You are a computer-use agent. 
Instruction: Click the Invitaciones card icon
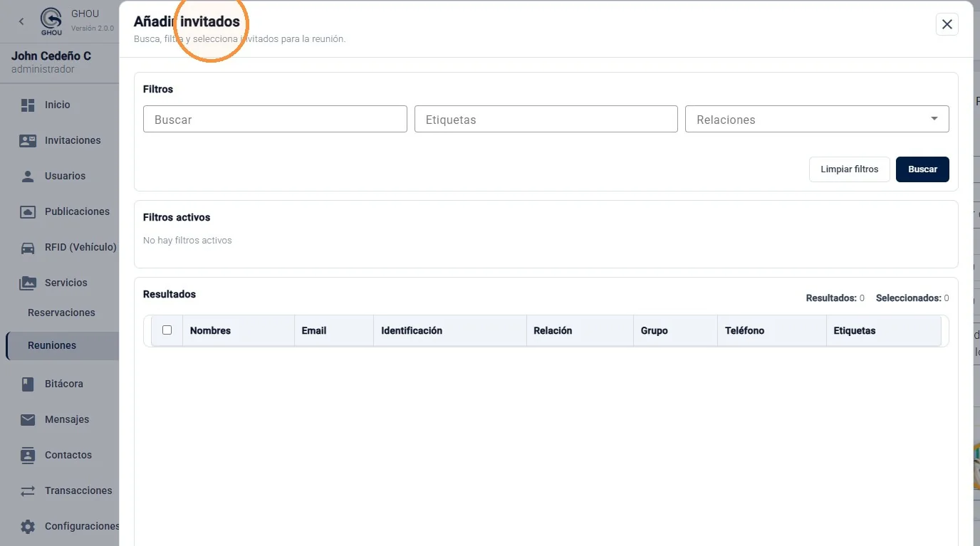(28, 140)
